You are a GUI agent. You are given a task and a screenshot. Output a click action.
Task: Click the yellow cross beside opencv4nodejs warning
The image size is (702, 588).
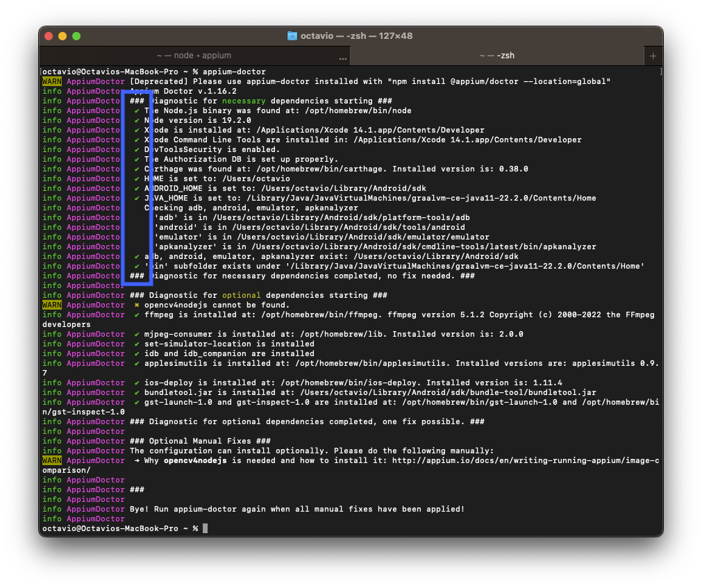coord(137,305)
